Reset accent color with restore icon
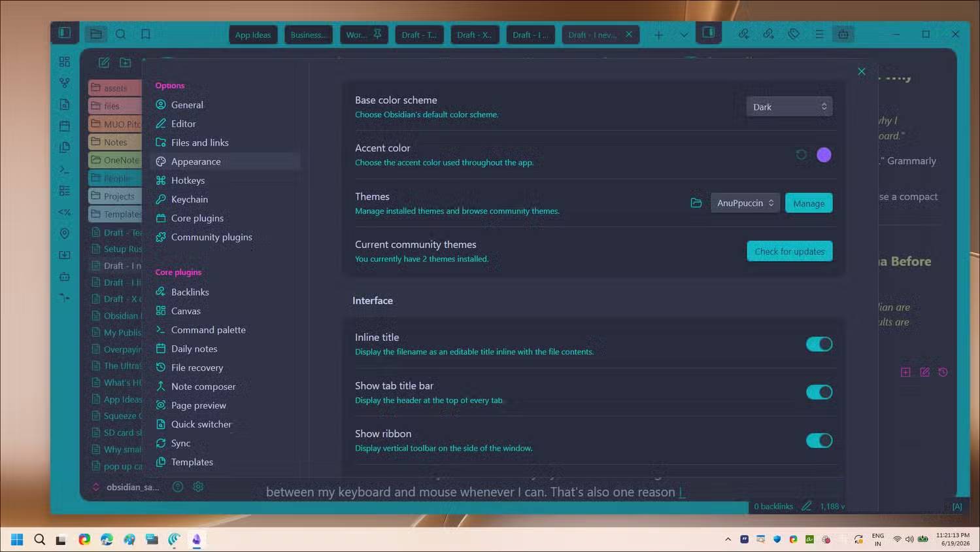The width and height of the screenshot is (980, 552). [801, 155]
